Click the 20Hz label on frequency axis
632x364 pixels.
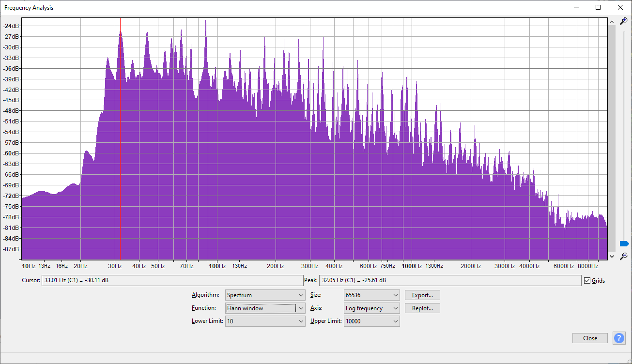80,266
